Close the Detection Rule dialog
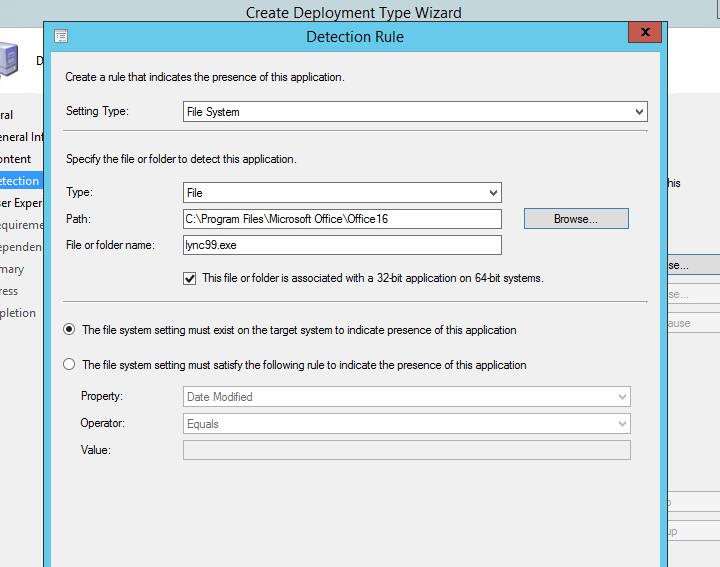 click(643, 35)
